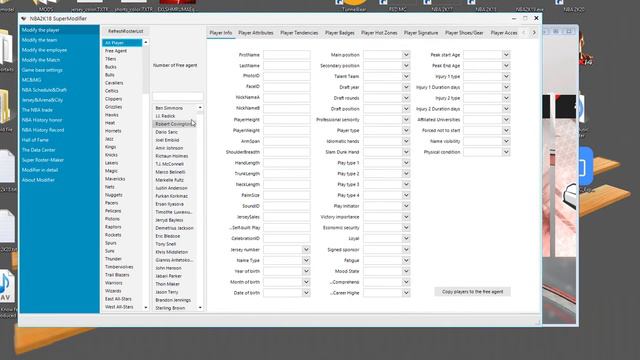640x360 pixels.
Task: Expand the Secondary position dropdown
Action: point(406,65)
